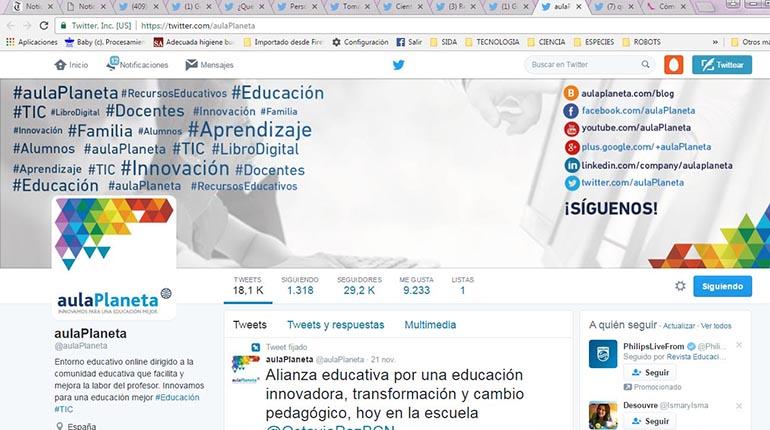Click the blue Siguiendo follow button
Image resolution: width=770 pixels, height=430 pixels.
point(722,286)
